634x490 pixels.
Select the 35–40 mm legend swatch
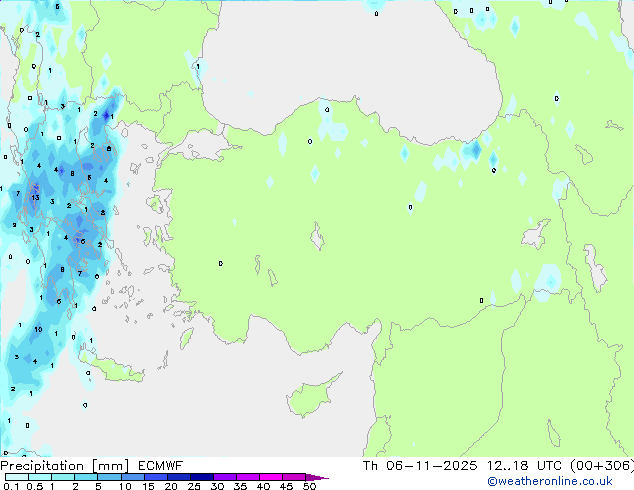click(x=248, y=477)
